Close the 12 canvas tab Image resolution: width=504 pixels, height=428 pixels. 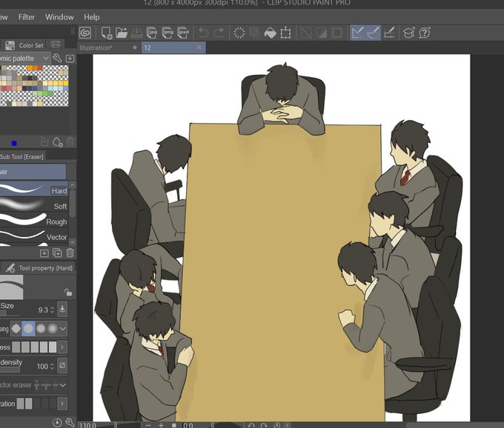coord(199,47)
